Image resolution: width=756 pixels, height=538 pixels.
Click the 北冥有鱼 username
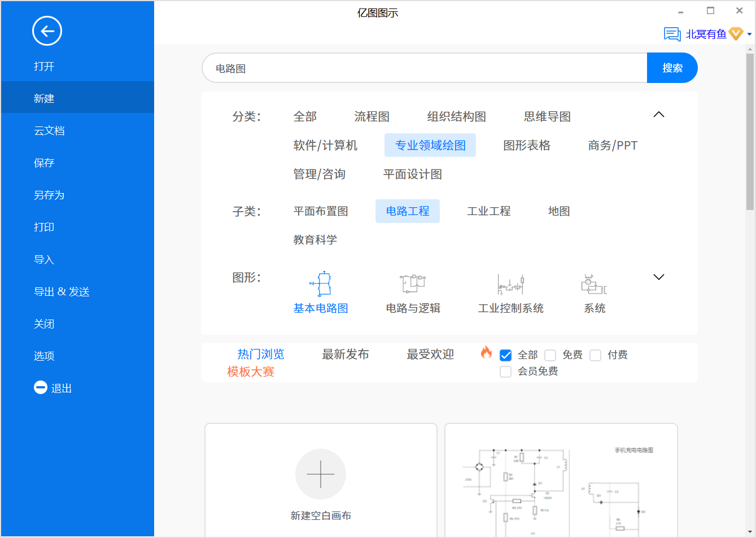click(706, 34)
